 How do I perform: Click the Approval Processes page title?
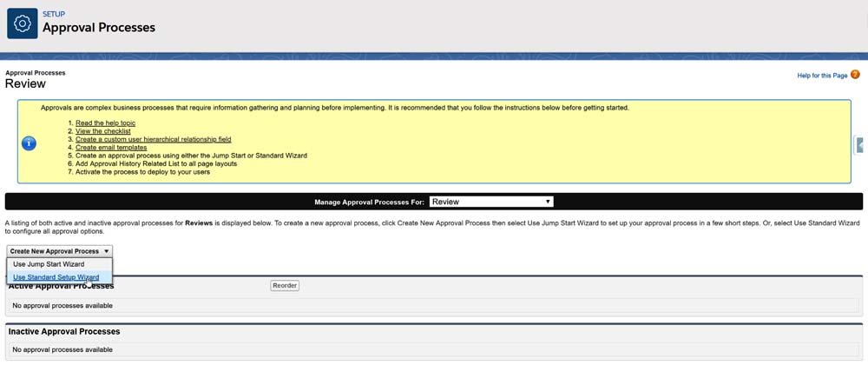click(x=99, y=27)
